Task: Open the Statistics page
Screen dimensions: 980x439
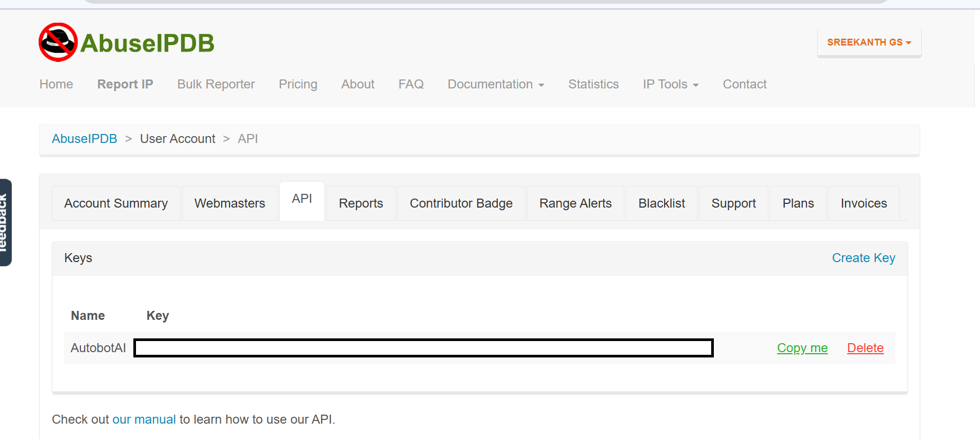Action: click(593, 84)
